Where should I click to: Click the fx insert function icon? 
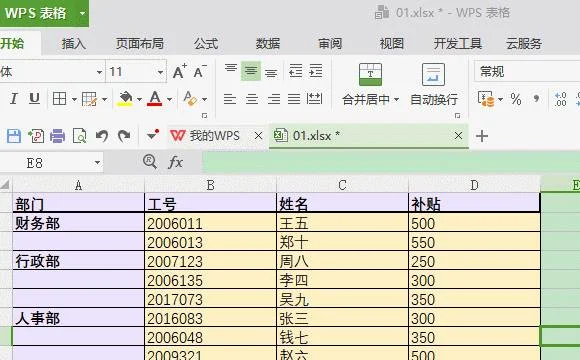tap(175, 162)
